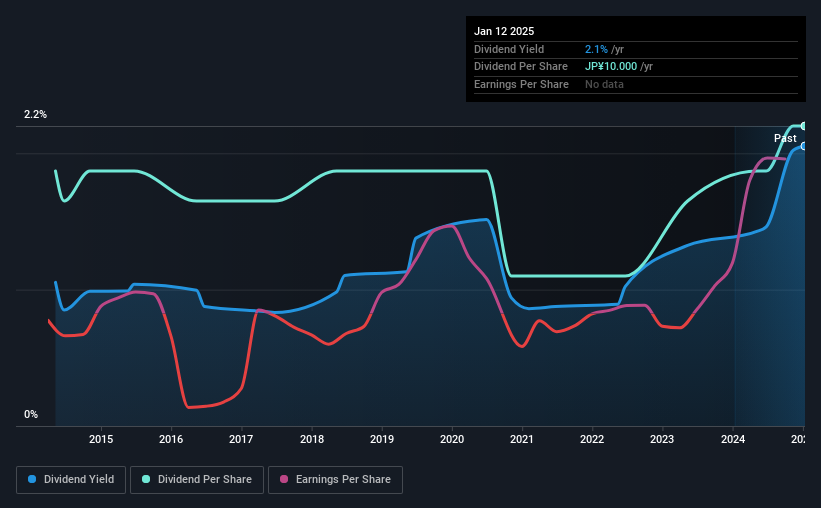Click the Dividend Yield tooltip row label
The width and height of the screenshot is (821, 508).
click(509, 49)
